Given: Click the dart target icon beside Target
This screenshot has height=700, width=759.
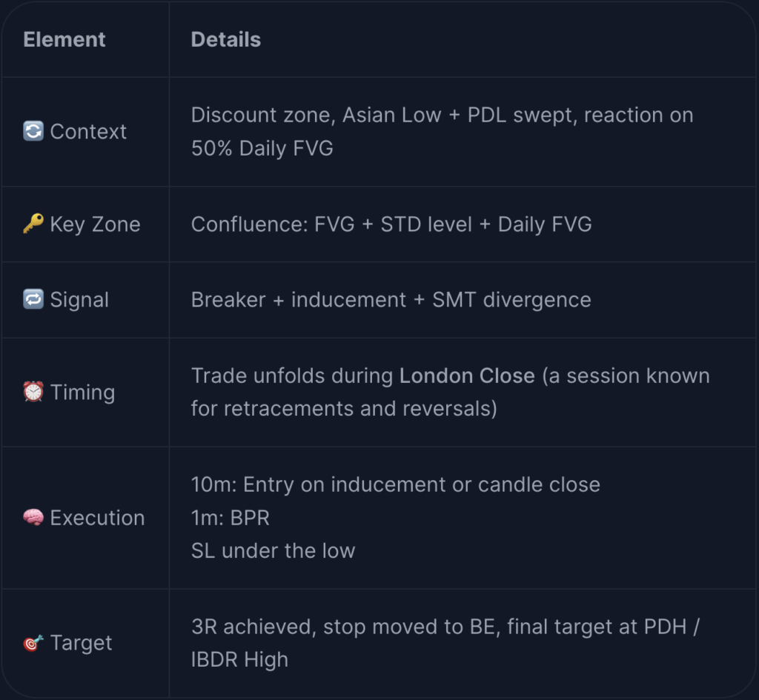Looking at the screenshot, I should pyautogui.click(x=33, y=643).
